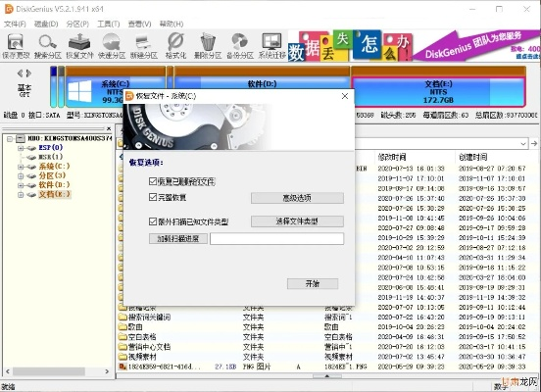Click the 保存更改 (Save Changes) toolbar icon
Image resolution: width=541 pixels, height=392 pixels.
16,46
